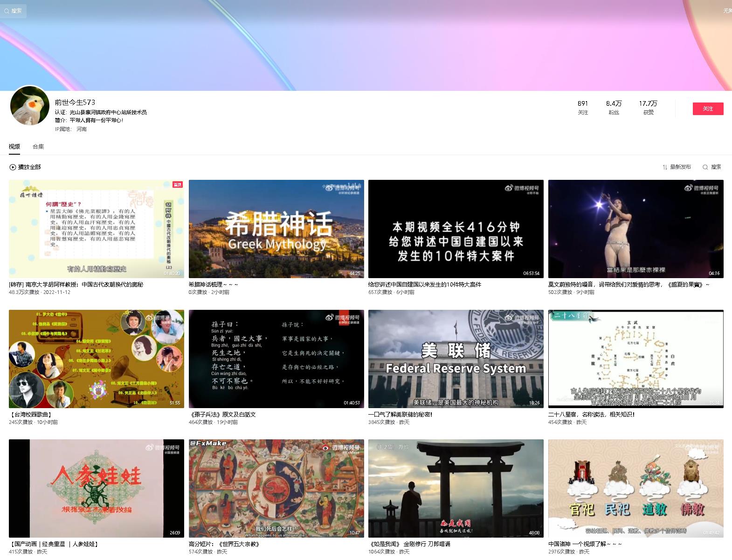Open the pinned 胡阿祥 lecture video thumbnail
The height and width of the screenshot is (560, 732).
point(96,229)
